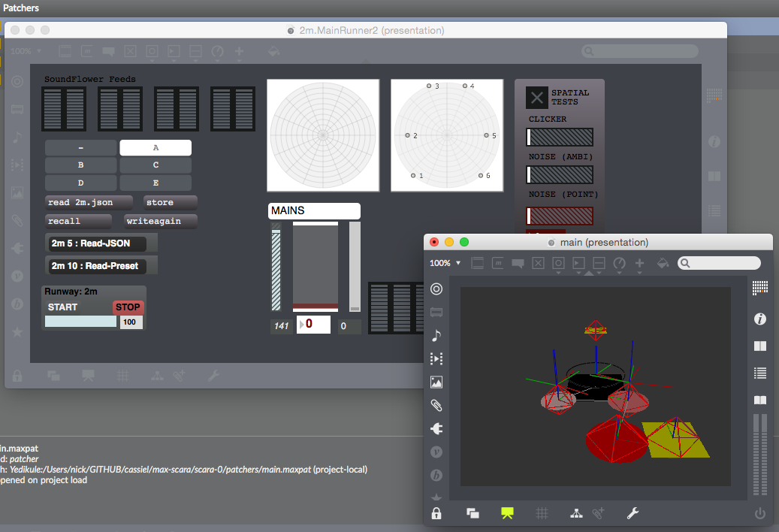The height and width of the screenshot is (532, 779).
Task: Select preset tab D
Action: (80, 183)
